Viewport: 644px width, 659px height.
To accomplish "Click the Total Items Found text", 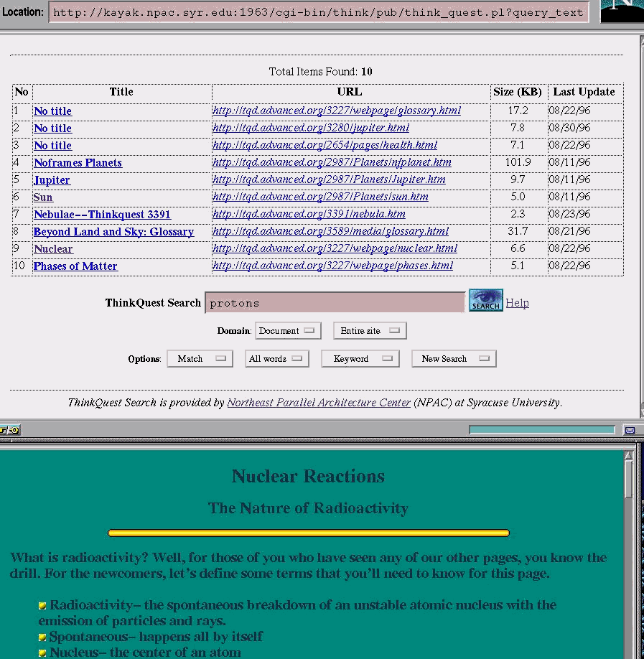I will click(x=320, y=72).
